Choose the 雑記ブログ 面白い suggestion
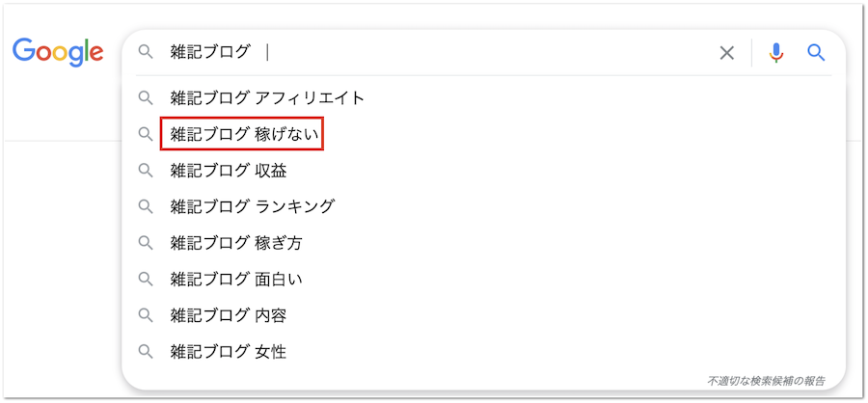The height and width of the screenshot is (403, 868). 236,280
